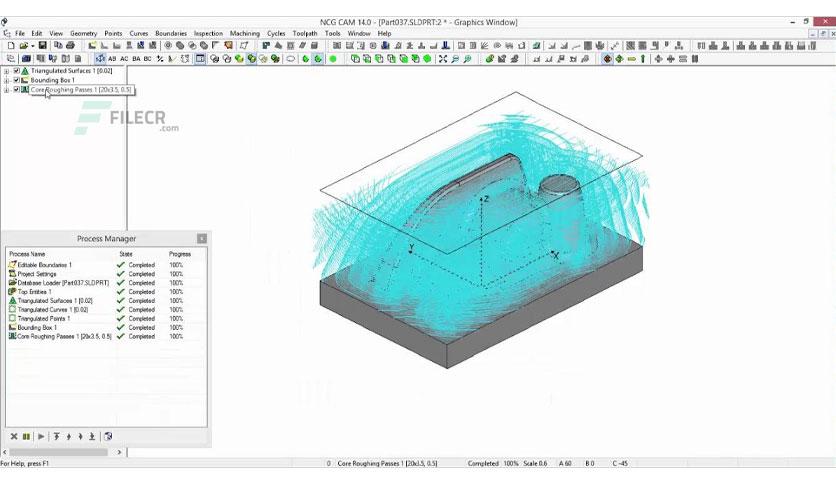The height and width of the screenshot is (484, 836).
Task: Pause processing in Process Manager
Action: [26, 437]
